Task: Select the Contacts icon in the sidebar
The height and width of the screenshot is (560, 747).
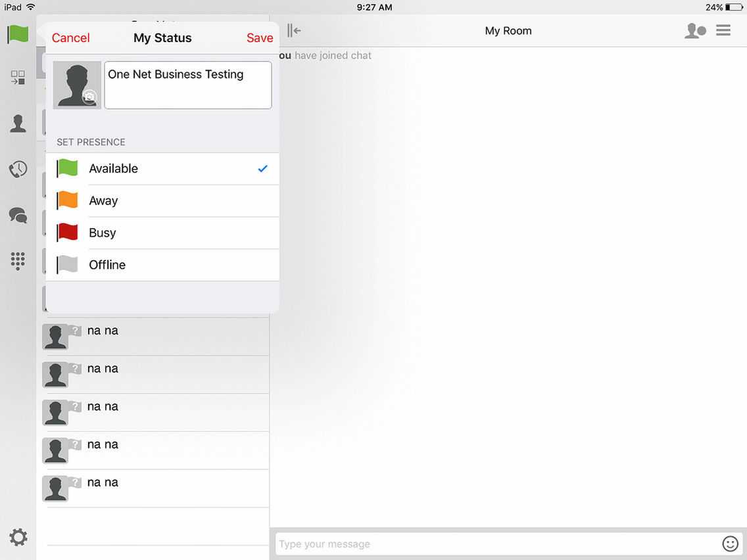Action: [x=18, y=123]
